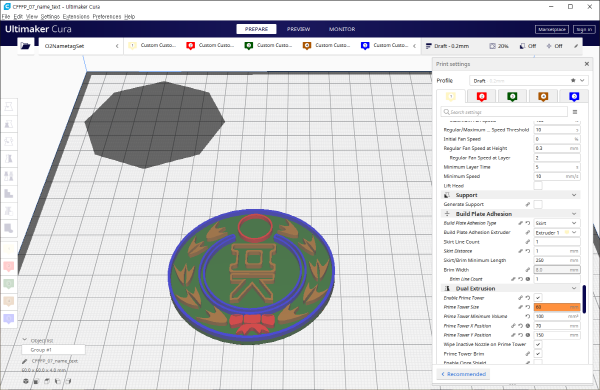Viewport: 600px width, 390px height.
Task: Select the green extruder tab in Print settings
Action: [x=512, y=96]
